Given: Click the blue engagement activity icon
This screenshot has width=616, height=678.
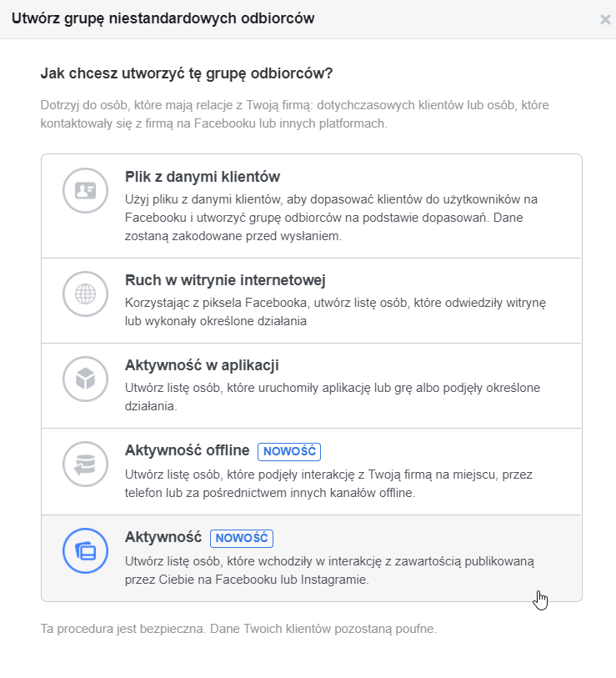Looking at the screenshot, I should pyautogui.click(x=86, y=551).
